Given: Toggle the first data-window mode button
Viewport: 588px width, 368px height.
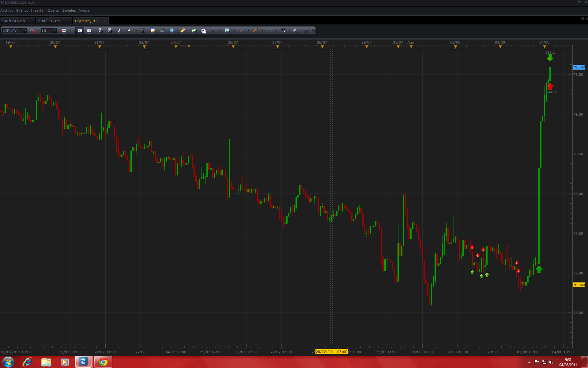Looking at the screenshot, I should point(80,31).
